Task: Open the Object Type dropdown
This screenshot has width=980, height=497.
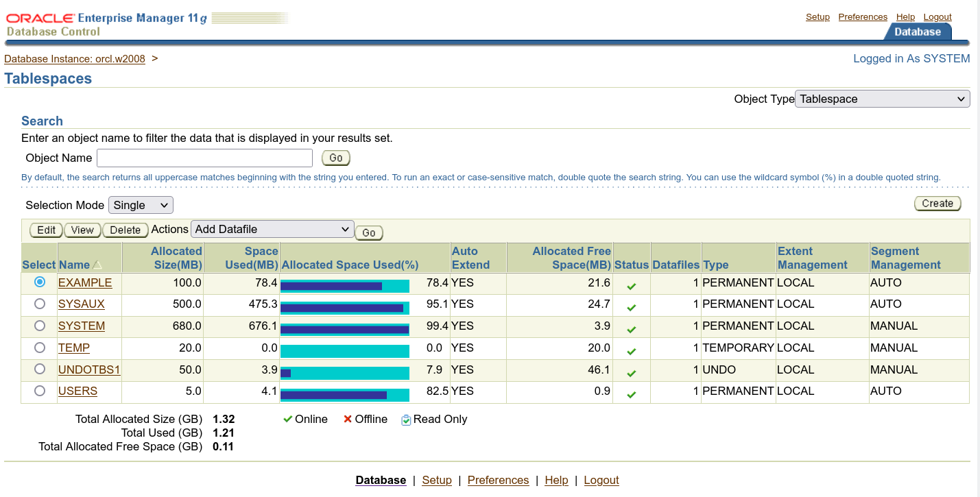Action: pyautogui.click(x=883, y=99)
